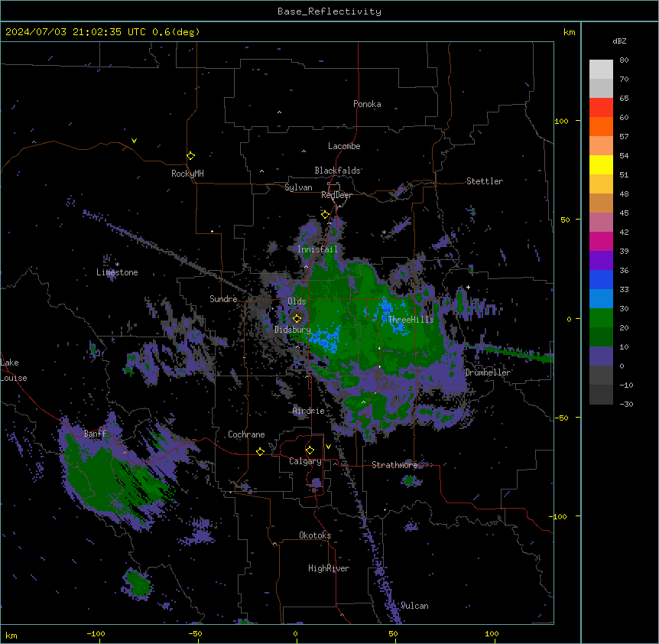The height and width of the screenshot is (644, 659).
Task: Click the Olds town label
Action: tap(297, 301)
